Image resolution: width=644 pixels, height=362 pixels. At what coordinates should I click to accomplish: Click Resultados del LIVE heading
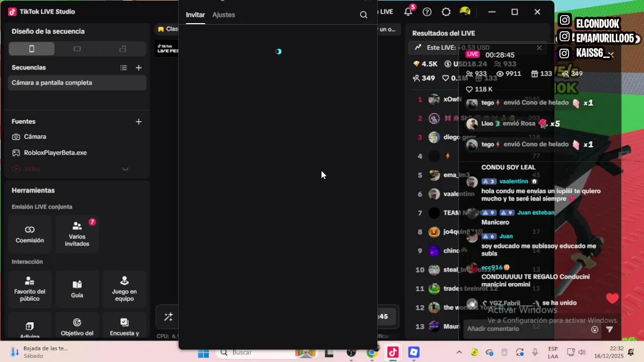[443, 33]
